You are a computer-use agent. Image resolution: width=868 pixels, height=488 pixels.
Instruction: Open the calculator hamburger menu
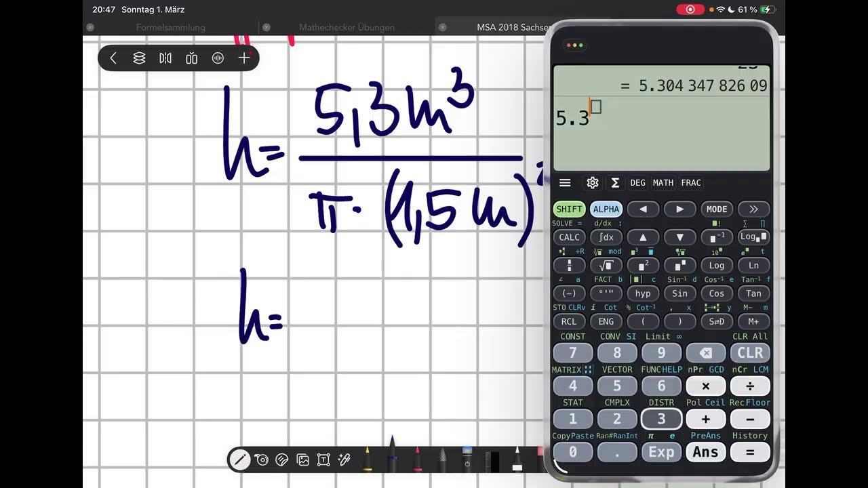(565, 182)
